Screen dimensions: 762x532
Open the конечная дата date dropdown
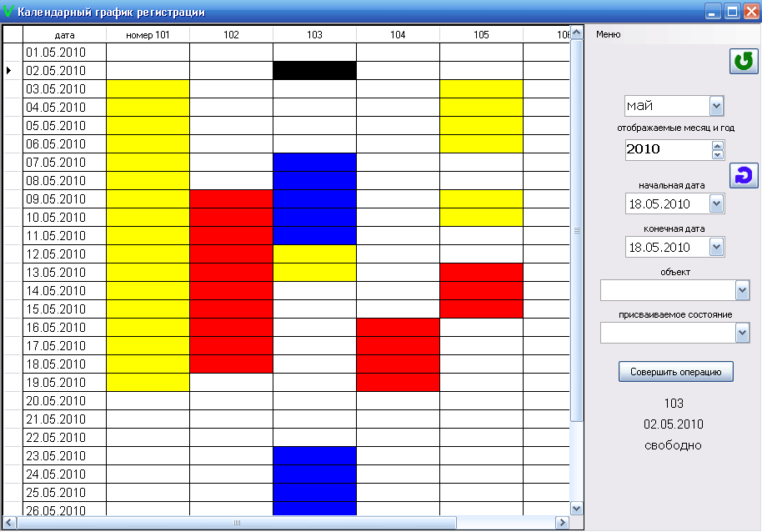[716, 247]
